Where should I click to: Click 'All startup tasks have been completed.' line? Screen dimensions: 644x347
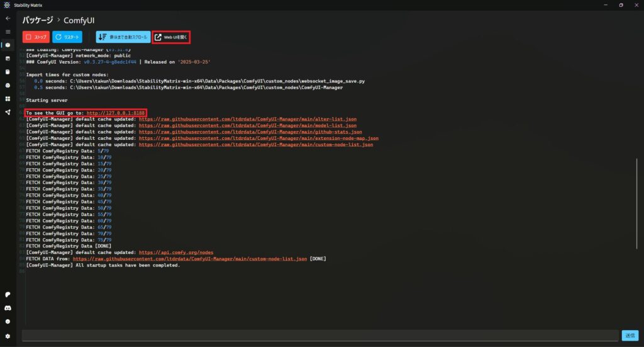point(103,265)
